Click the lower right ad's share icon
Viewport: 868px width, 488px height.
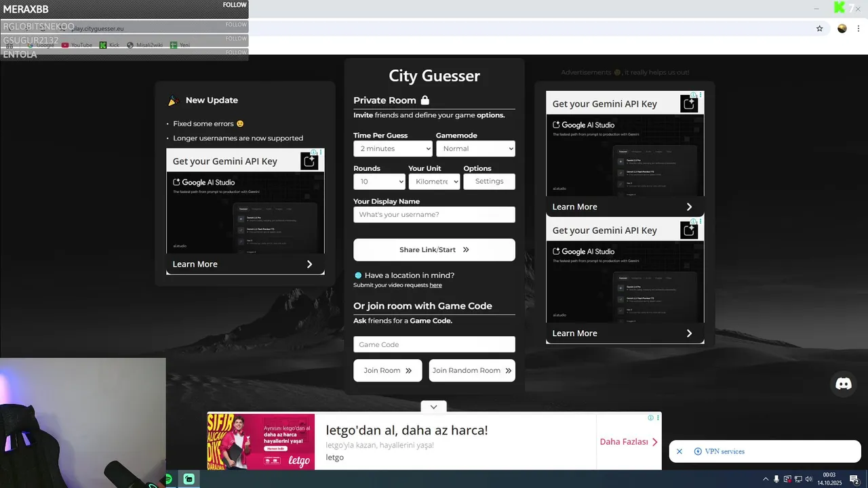click(x=689, y=230)
